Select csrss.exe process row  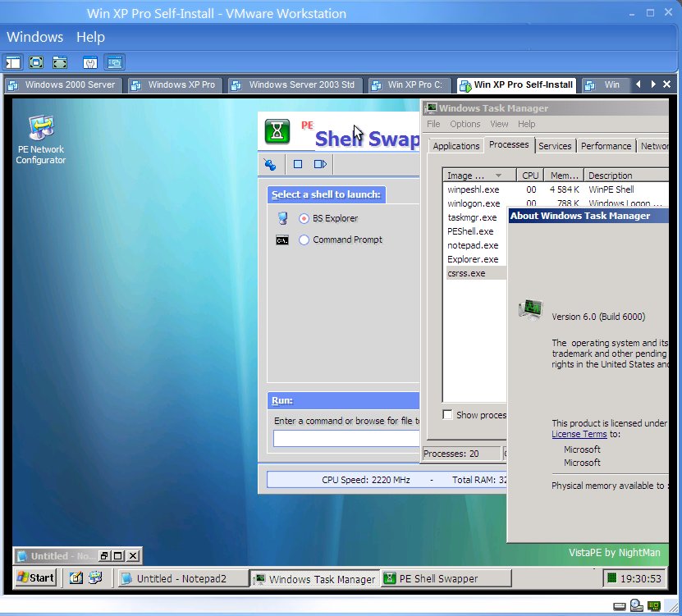click(x=476, y=273)
